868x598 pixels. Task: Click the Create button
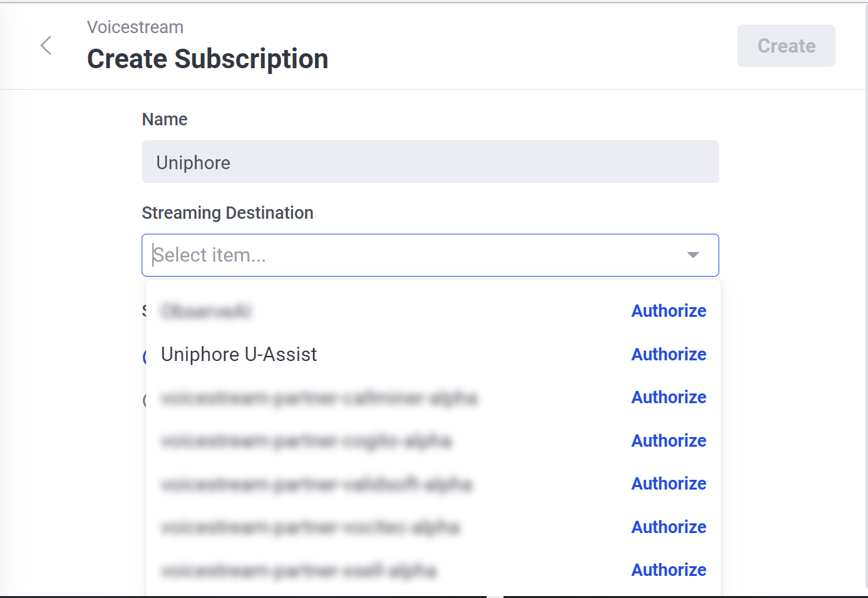(x=786, y=45)
